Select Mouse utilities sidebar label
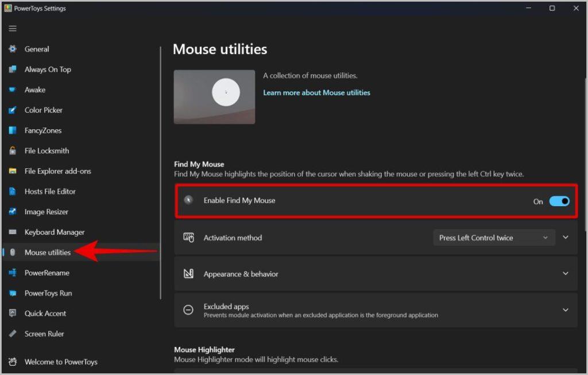This screenshot has height=375, width=588. tap(48, 252)
